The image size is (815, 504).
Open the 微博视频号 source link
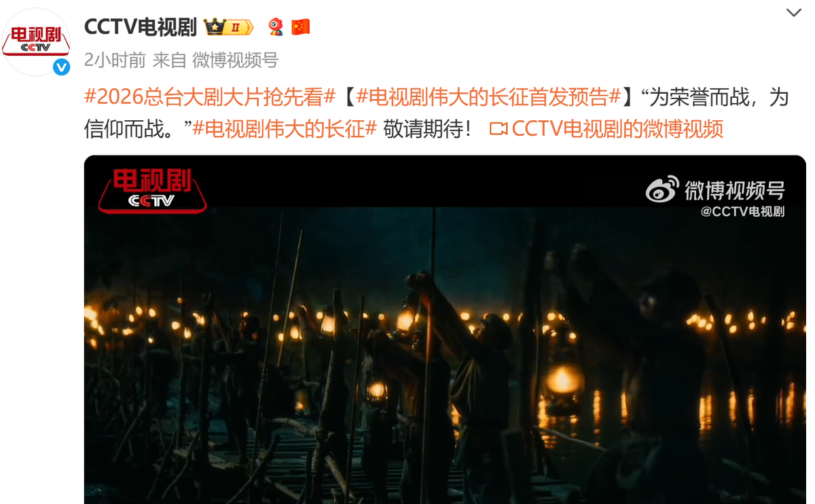(235, 60)
